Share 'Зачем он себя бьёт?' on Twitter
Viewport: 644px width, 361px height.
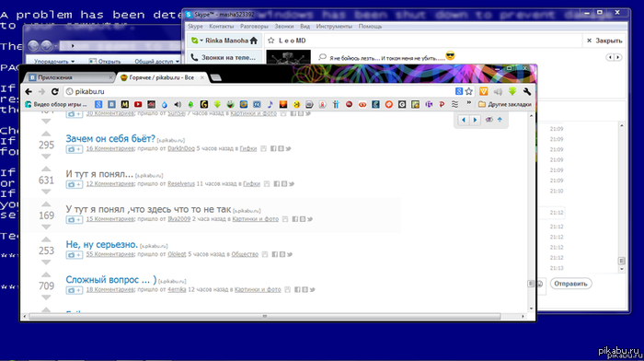pyautogui.click(x=288, y=148)
